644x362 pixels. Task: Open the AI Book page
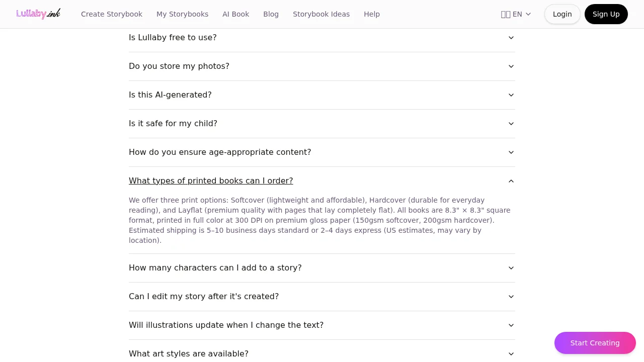click(235, 14)
